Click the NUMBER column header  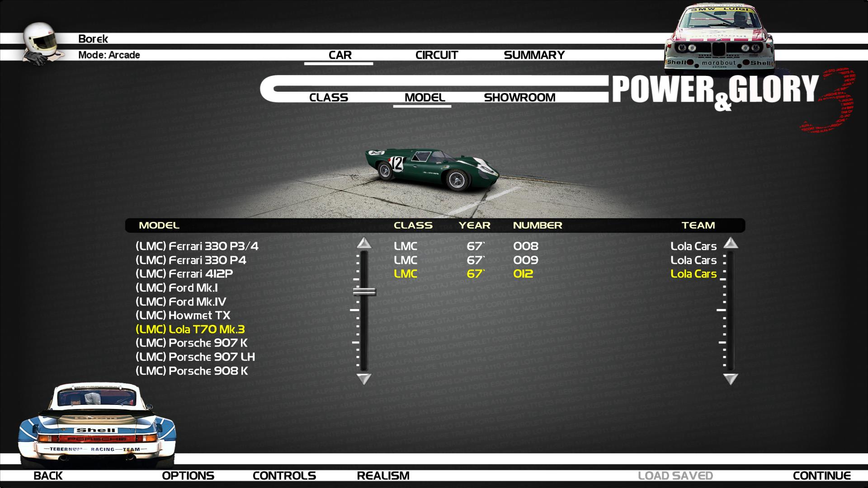pyautogui.click(x=538, y=225)
